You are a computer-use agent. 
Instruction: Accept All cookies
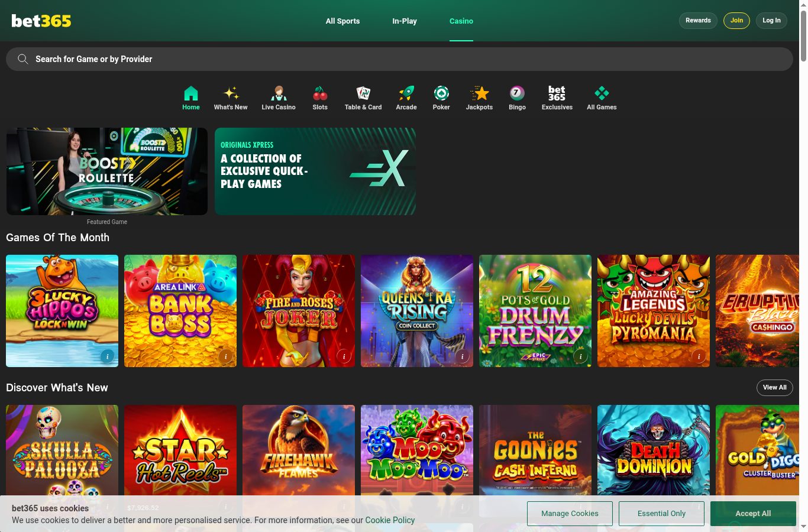coord(753,514)
